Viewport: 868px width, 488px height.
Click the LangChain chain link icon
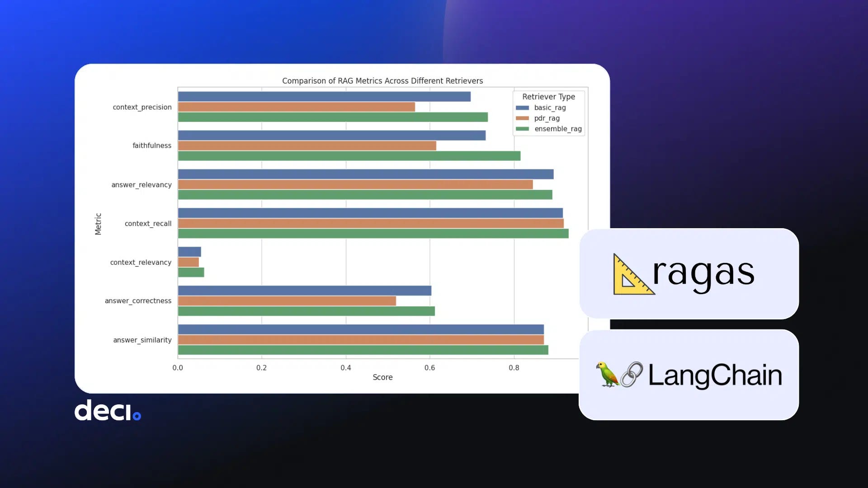pos(632,374)
